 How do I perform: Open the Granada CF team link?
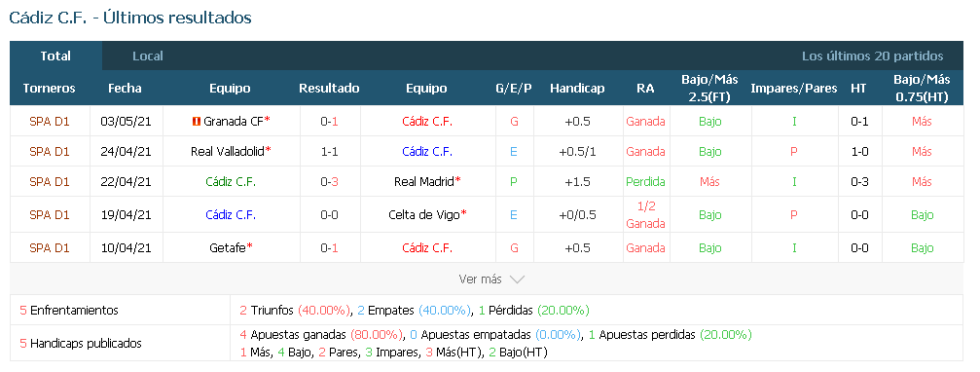(x=234, y=122)
